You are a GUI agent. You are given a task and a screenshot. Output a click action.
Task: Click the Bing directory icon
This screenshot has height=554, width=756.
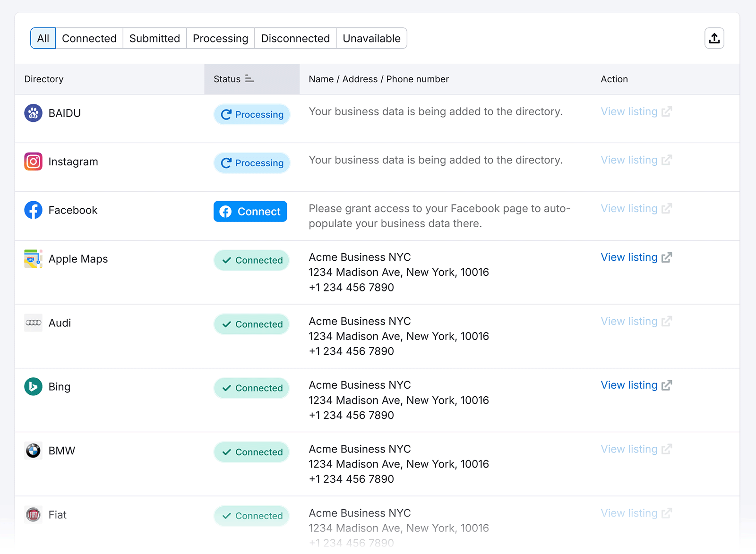[x=33, y=387]
